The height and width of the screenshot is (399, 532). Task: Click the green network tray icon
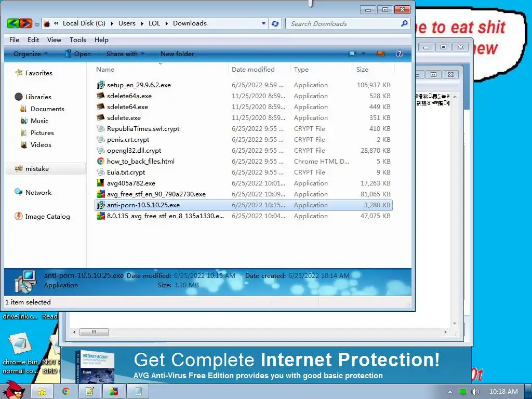pyautogui.click(x=463, y=392)
